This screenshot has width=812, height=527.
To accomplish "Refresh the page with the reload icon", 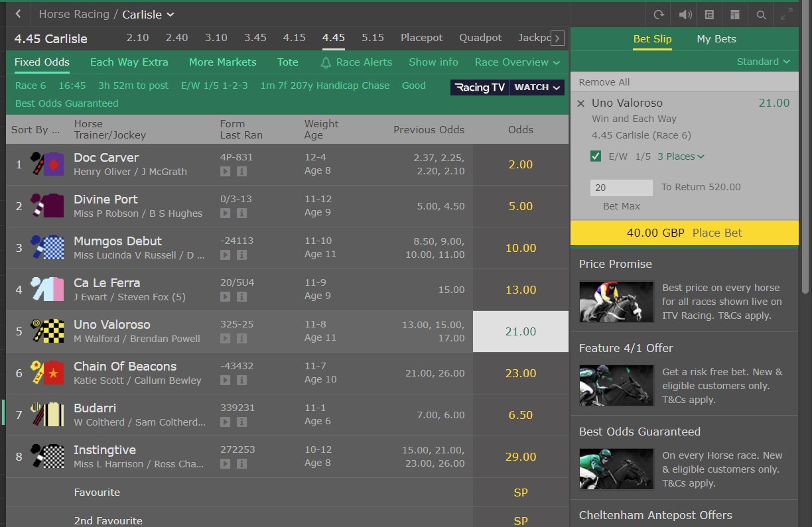I will pos(658,15).
